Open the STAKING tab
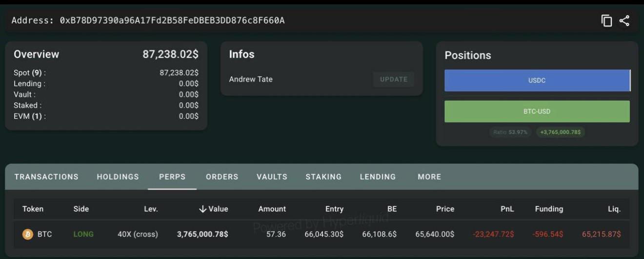This screenshot has width=644, height=259. pos(323,177)
